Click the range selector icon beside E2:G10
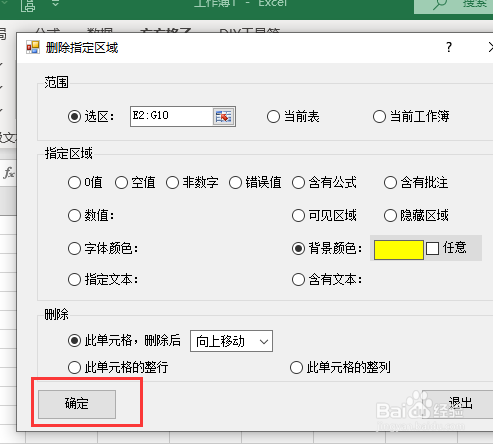This screenshot has width=493, height=444. tap(223, 117)
